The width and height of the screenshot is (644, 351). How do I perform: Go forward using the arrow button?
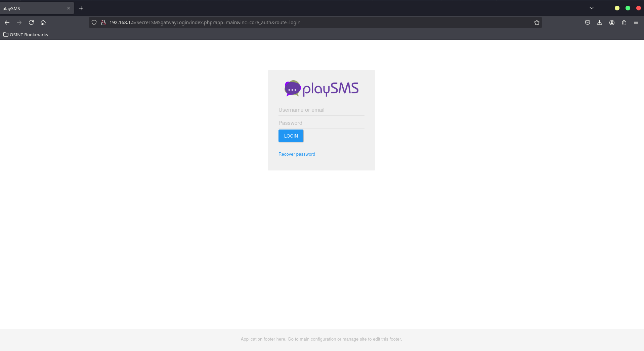[19, 22]
